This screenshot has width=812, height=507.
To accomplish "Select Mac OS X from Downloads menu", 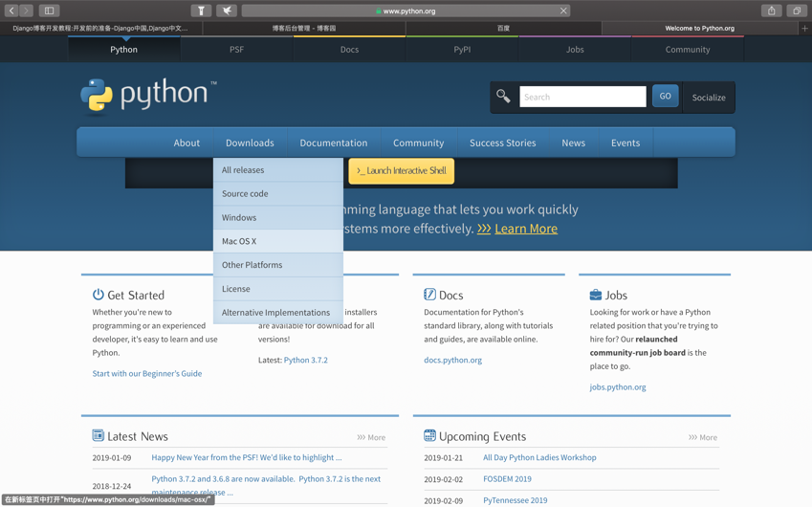I will pos(239,241).
